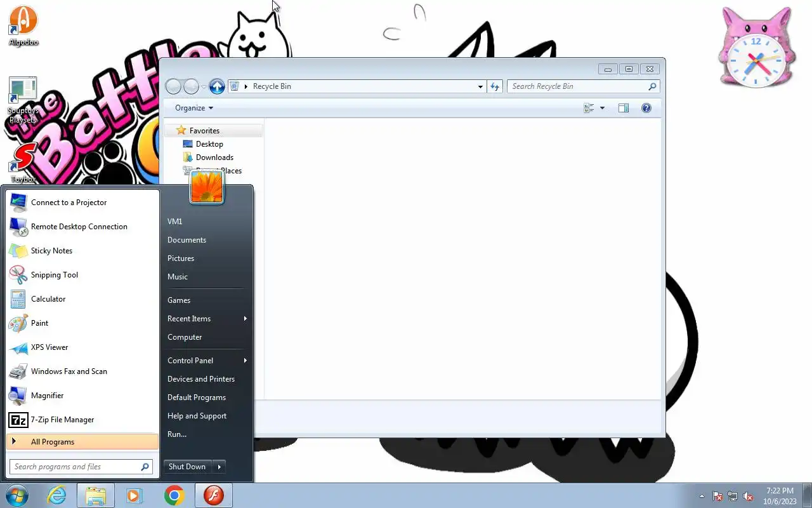812x508 pixels.
Task: Click the Shut Down button
Action: coord(187,467)
